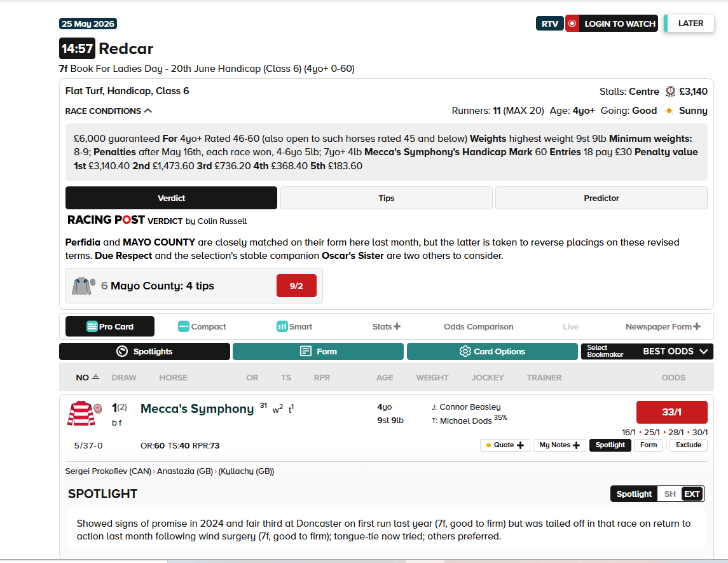
Task: Toggle the runner's Form button
Action: tap(649, 445)
